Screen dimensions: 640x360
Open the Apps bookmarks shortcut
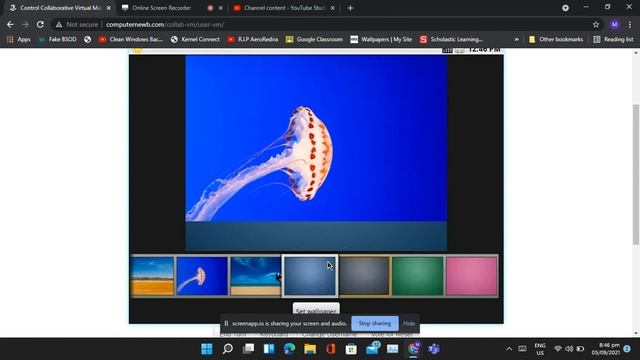click(19, 39)
